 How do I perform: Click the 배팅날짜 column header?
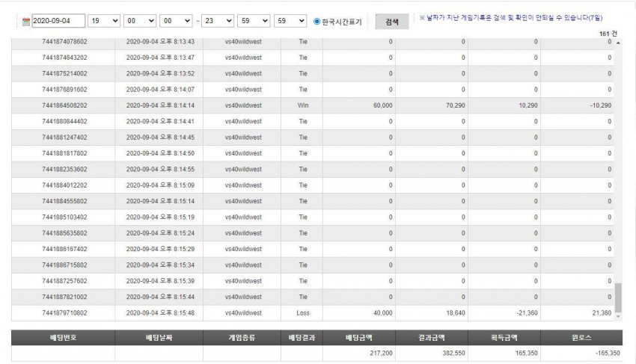159,338
